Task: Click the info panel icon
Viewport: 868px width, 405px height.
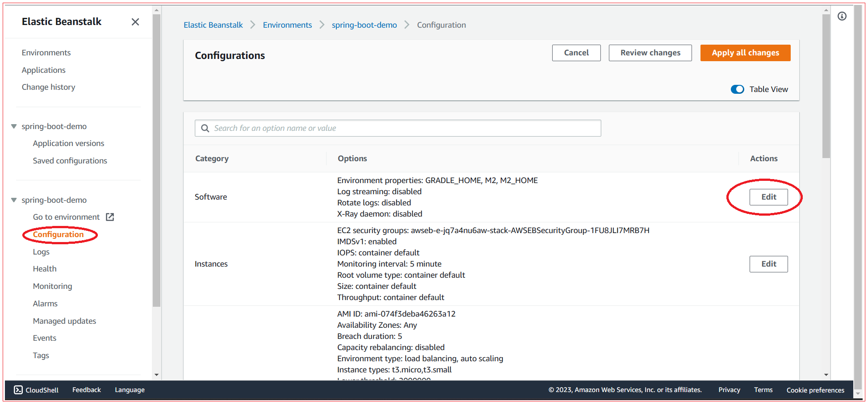Action: coord(842,16)
